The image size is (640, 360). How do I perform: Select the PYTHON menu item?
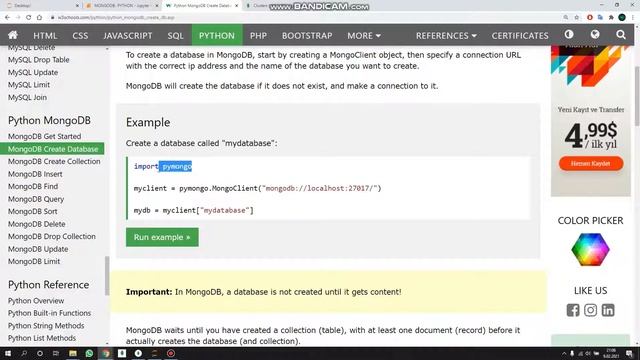pyautogui.click(x=217, y=36)
